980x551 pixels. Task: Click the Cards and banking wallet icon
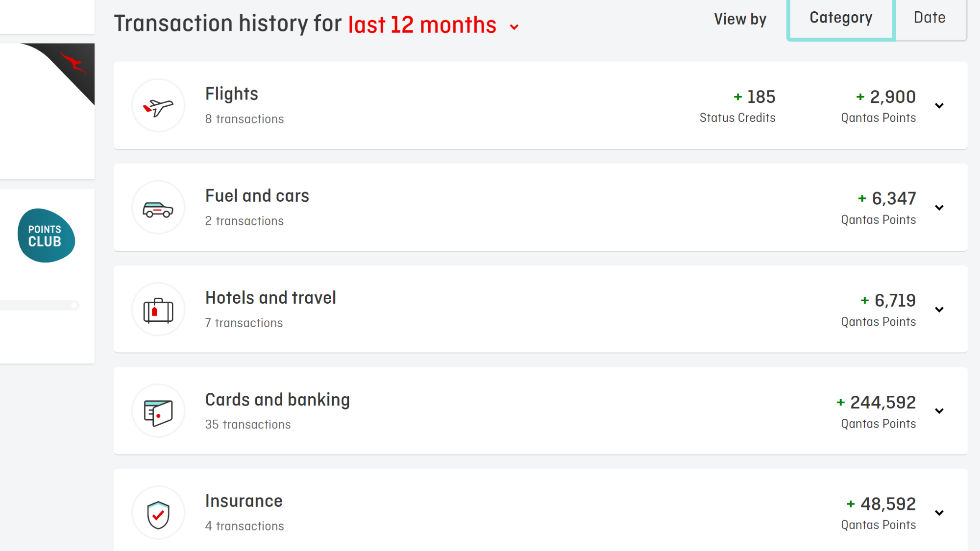158,411
